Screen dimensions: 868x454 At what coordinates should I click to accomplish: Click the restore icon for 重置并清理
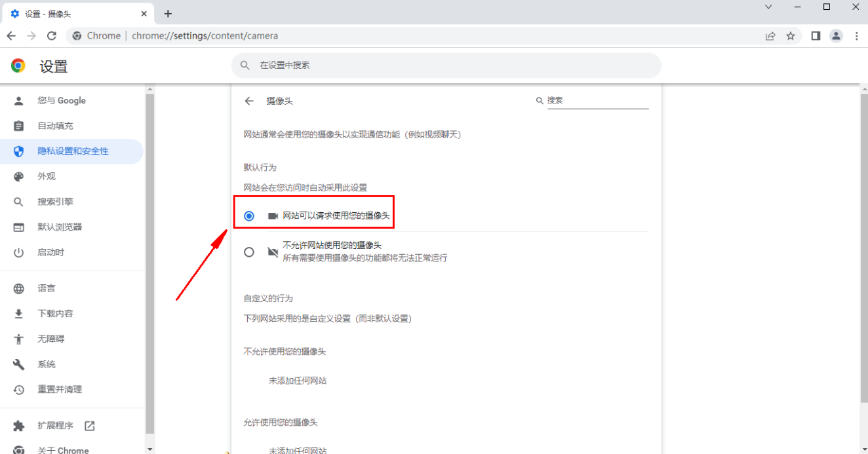coord(18,389)
